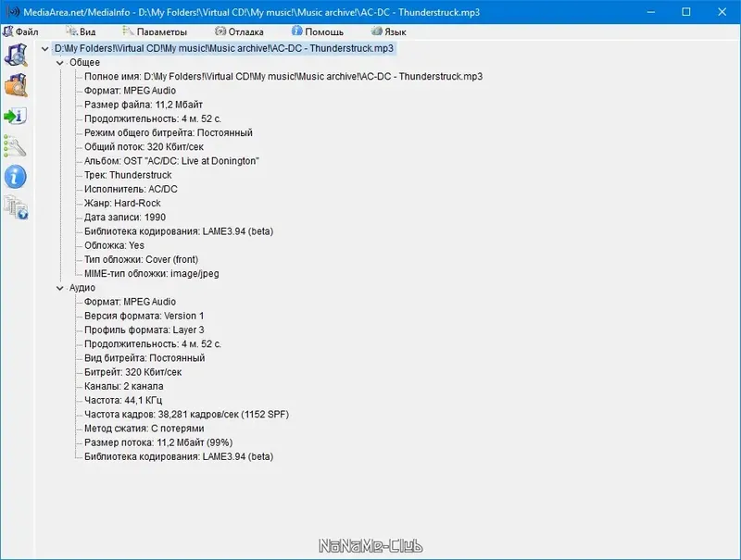Image resolution: width=741 pixels, height=560 pixels.
Task: Maximize the MediaInfo window
Action: (686, 12)
